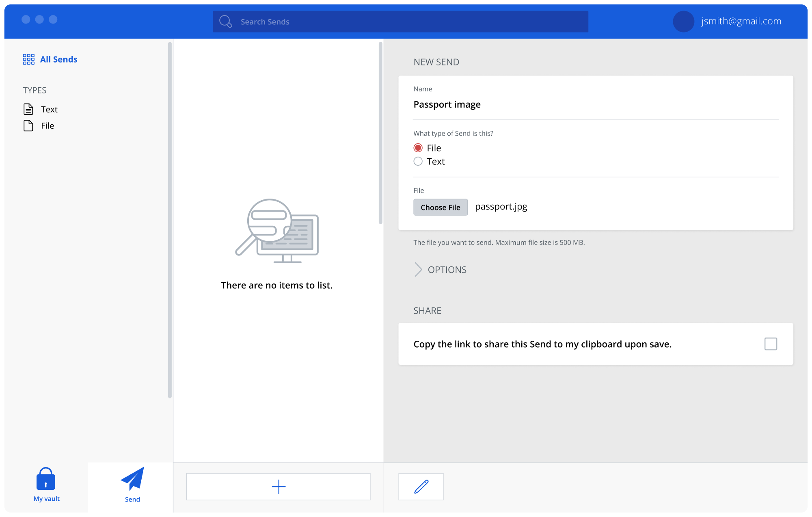Open account menu jsmith@gmail.com
Image resolution: width=812 pixels, height=517 pixels.
(x=741, y=21)
